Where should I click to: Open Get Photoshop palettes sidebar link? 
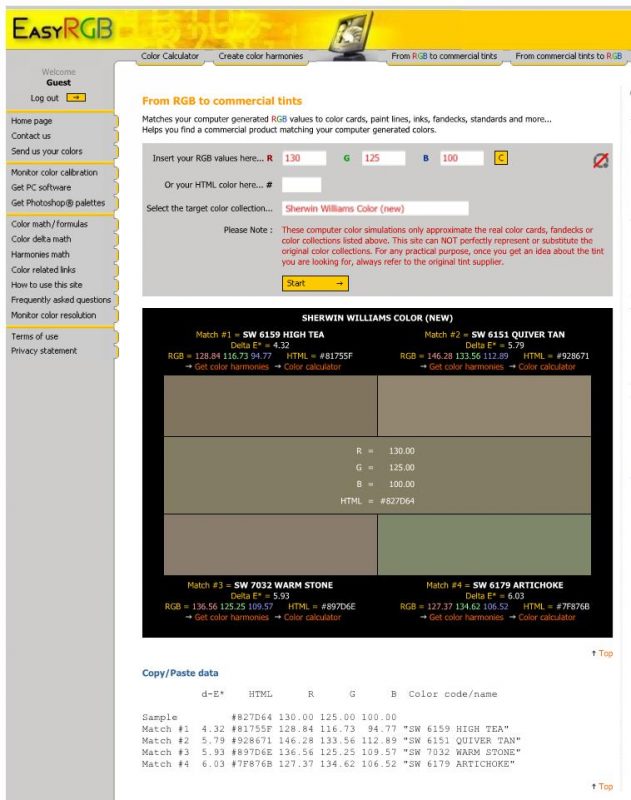tap(57, 202)
